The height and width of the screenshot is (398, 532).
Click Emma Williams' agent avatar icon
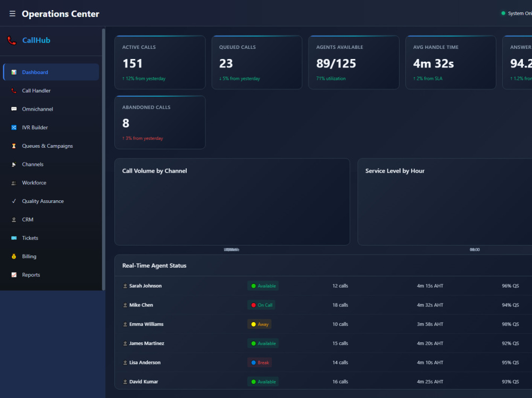tap(125, 324)
